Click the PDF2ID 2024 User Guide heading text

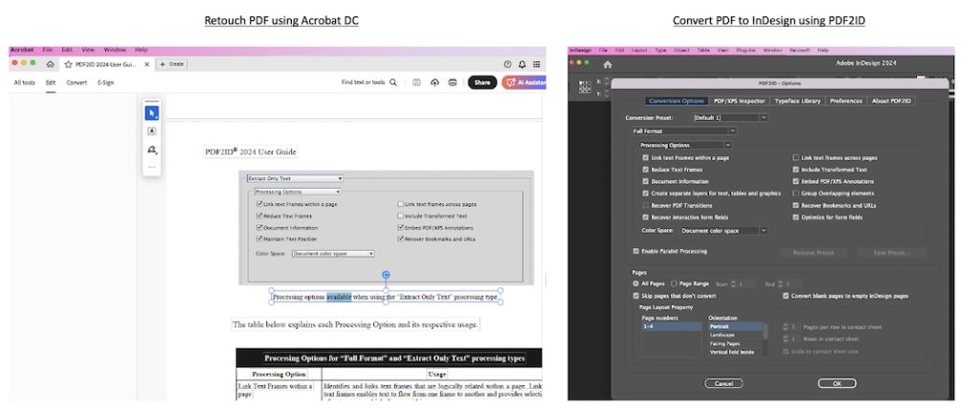(251, 151)
